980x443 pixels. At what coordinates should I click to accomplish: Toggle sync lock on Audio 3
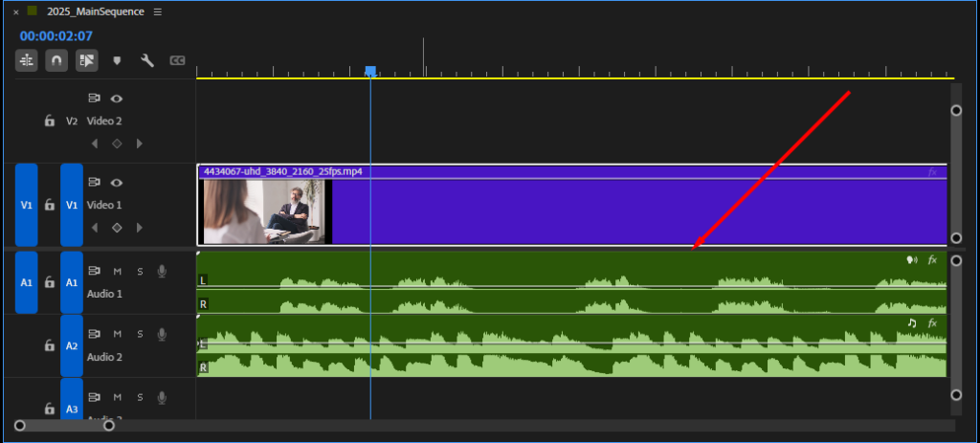coord(94,397)
